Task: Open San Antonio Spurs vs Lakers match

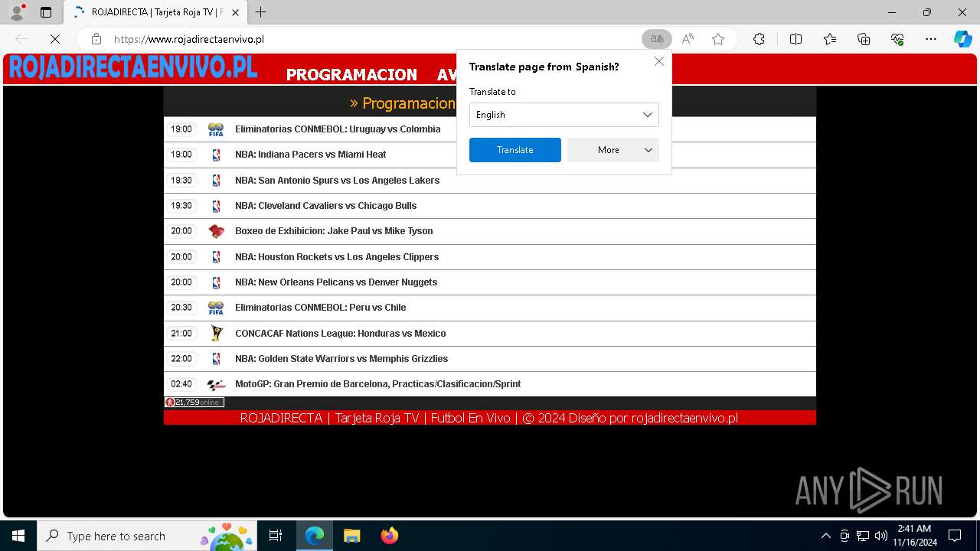Action: (x=338, y=181)
